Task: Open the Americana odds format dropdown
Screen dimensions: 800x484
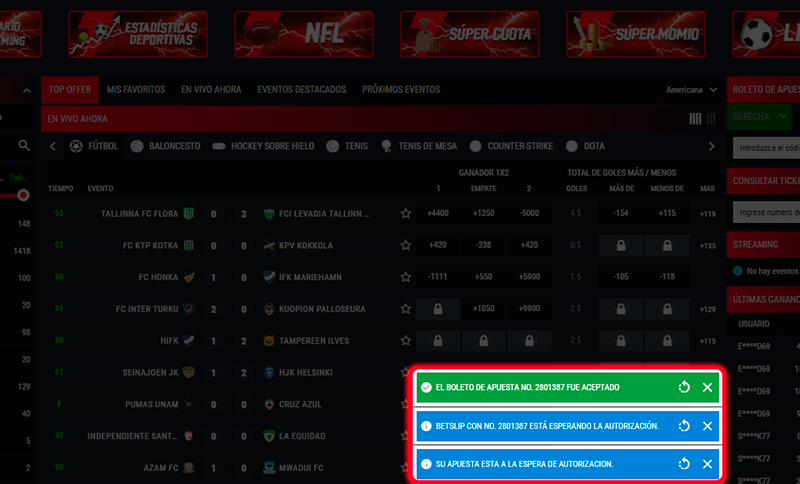Action: point(691,90)
